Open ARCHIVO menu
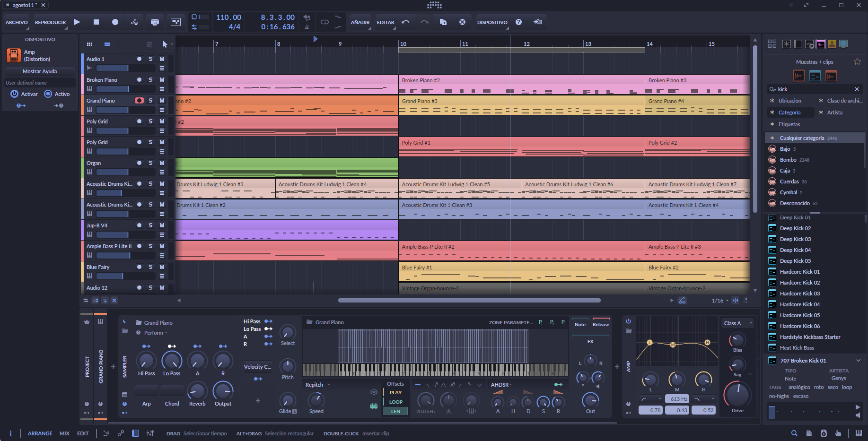 [17, 22]
